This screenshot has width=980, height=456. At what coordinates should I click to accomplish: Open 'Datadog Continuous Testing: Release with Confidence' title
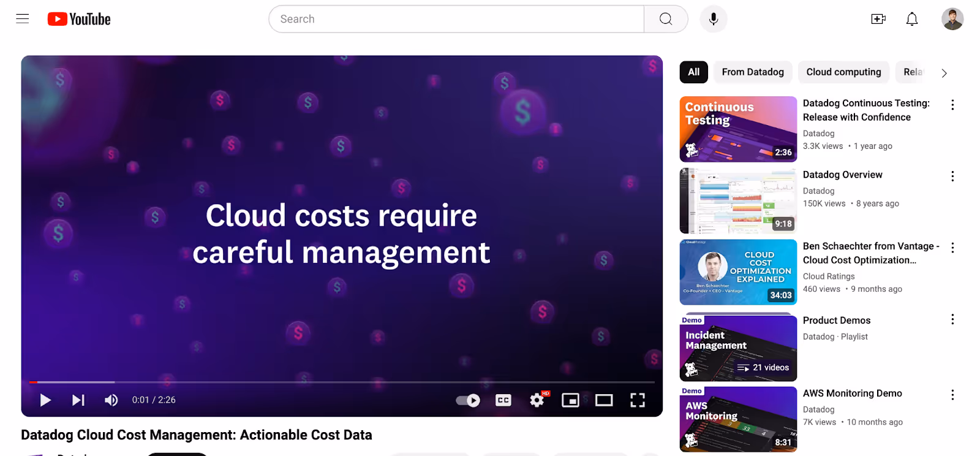pyautogui.click(x=866, y=110)
